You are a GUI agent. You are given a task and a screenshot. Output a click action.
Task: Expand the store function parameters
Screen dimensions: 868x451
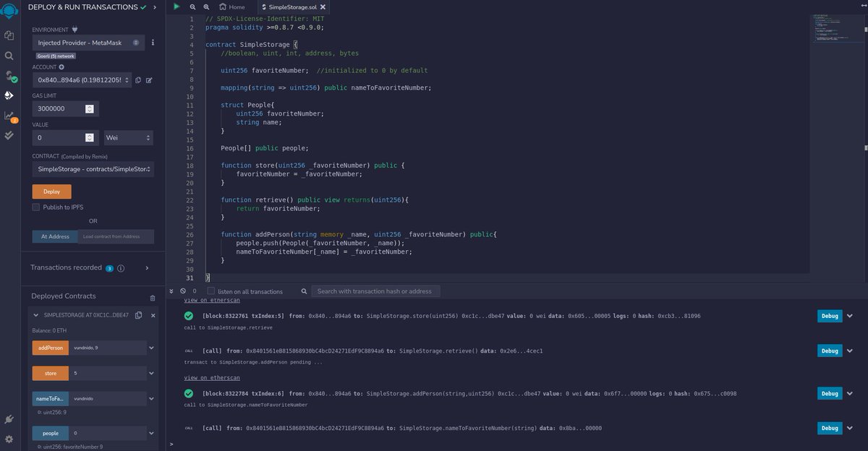[151, 374]
